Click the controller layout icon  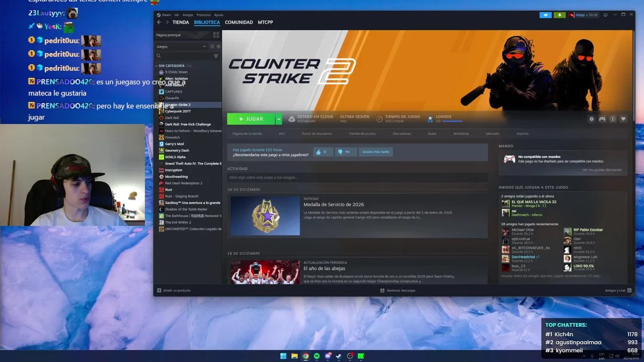(602, 119)
